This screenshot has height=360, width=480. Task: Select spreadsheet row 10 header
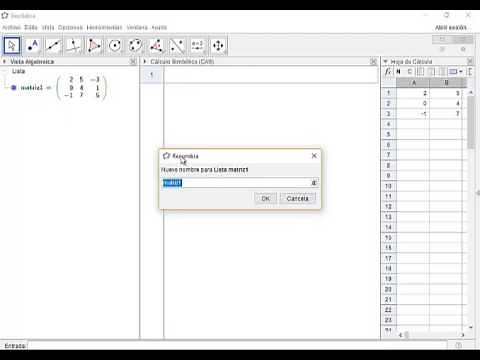click(388, 186)
